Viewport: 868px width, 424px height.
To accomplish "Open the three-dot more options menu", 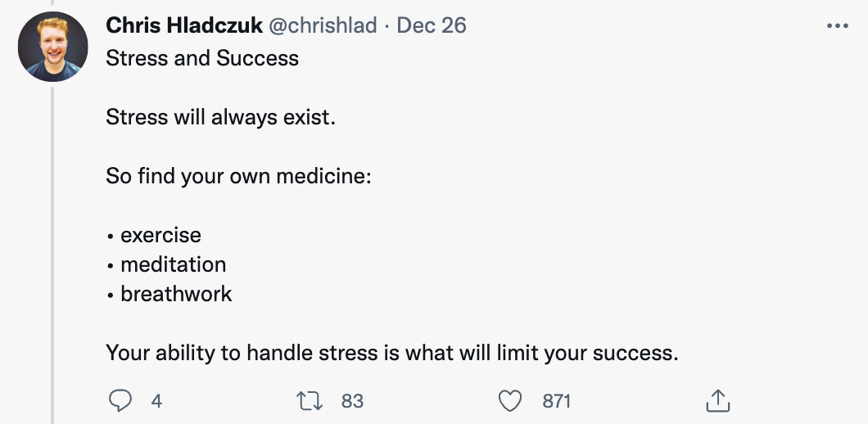I will pyautogui.click(x=837, y=25).
